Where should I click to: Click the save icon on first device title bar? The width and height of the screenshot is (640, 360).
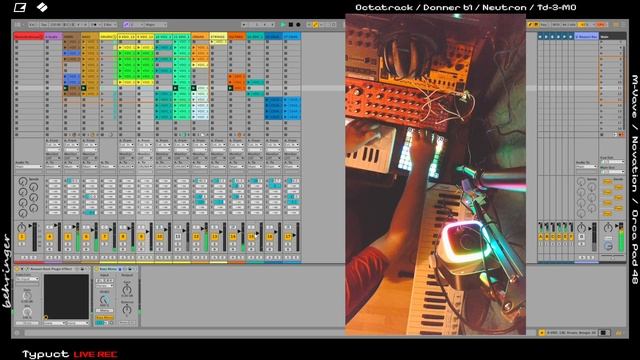(x=82, y=269)
